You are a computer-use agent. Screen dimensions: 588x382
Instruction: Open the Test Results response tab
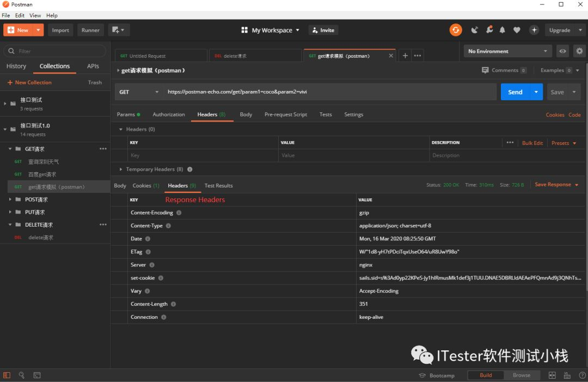coord(219,185)
